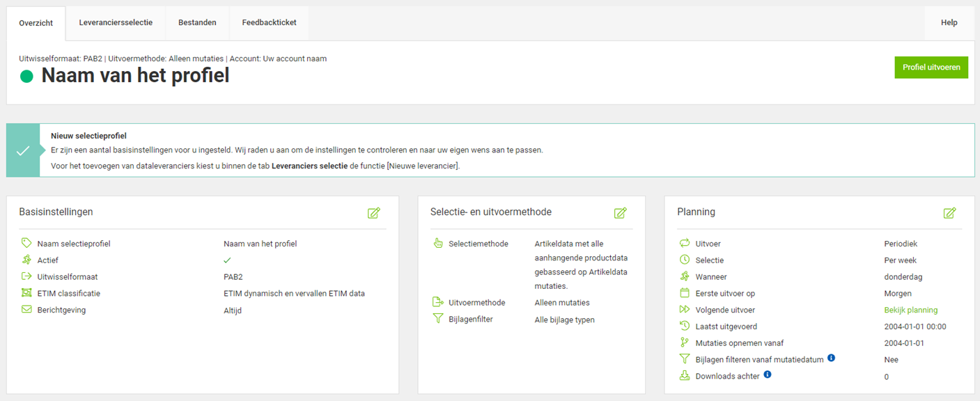
Task: Switch to the Leveranciersselectie tab
Action: pos(116,23)
